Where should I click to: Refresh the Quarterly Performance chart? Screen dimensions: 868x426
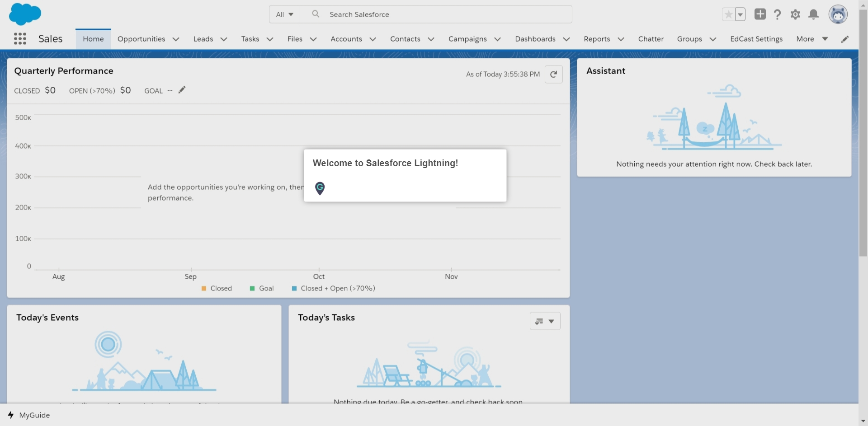[553, 74]
